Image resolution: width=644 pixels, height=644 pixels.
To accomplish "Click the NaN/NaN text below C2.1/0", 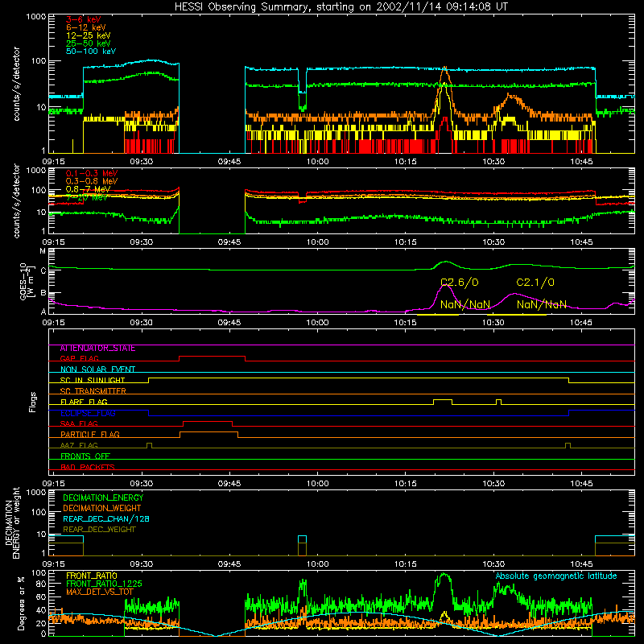I will [541, 305].
